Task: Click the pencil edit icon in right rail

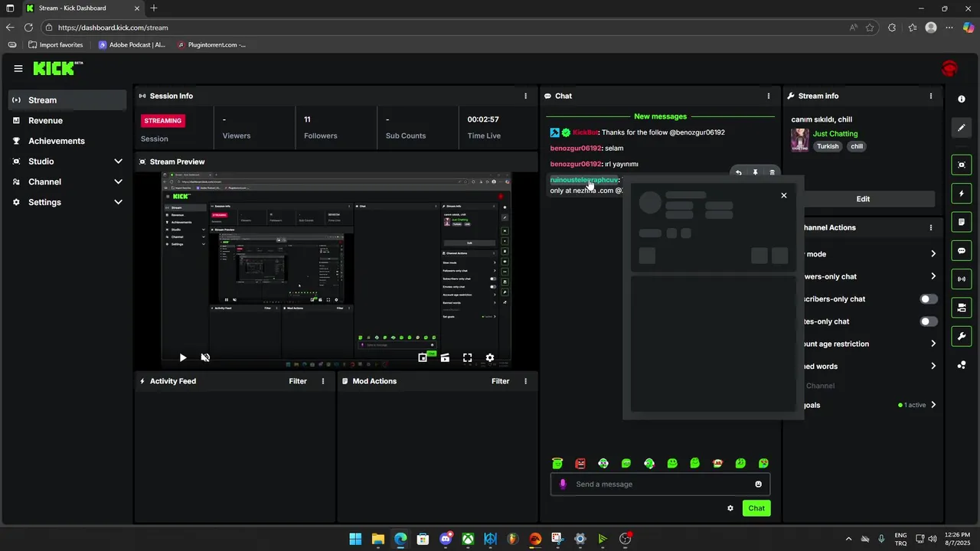Action: pos(962,128)
